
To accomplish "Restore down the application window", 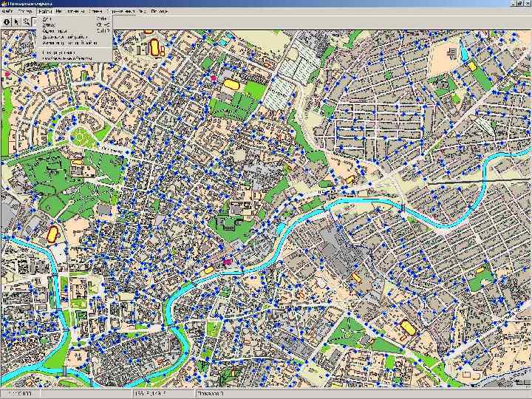I will [x=519, y=3].
